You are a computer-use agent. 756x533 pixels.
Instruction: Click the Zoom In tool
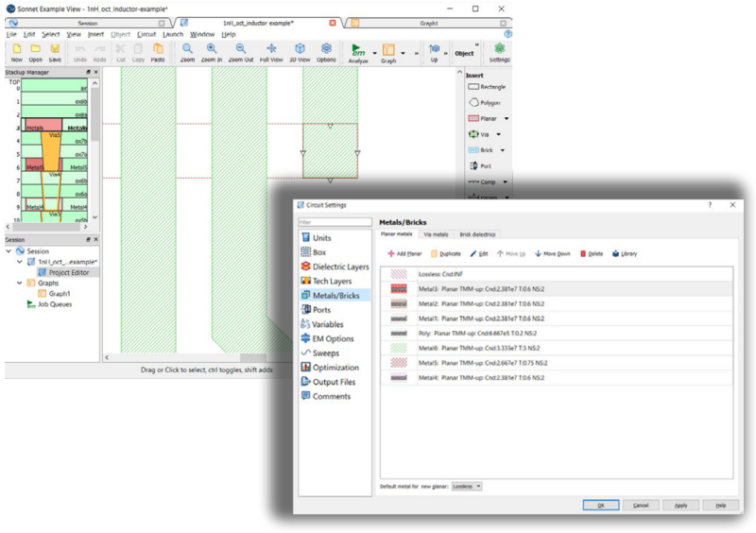coord(212,52)
